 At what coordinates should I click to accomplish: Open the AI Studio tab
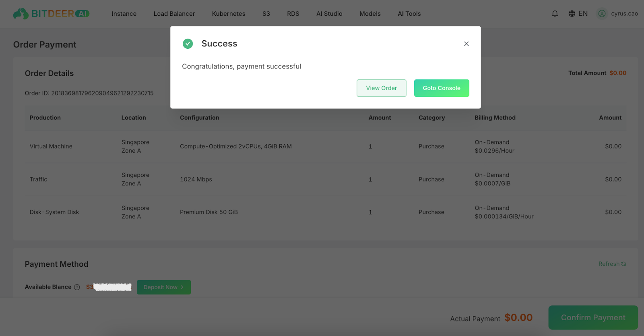(x=329, y=14)
